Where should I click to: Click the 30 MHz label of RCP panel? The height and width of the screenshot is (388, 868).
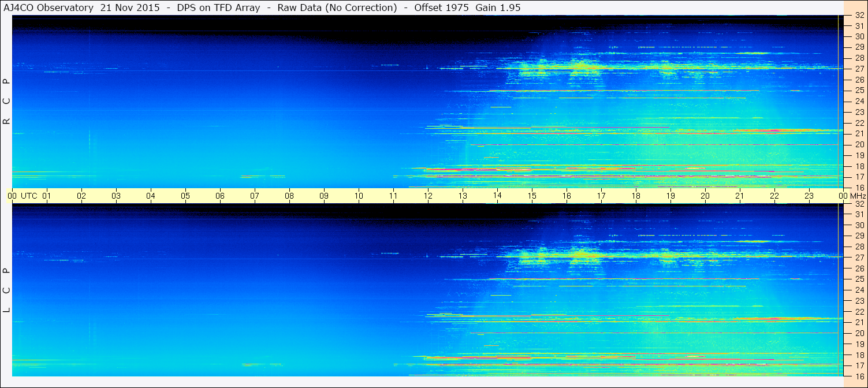(859, 36)
